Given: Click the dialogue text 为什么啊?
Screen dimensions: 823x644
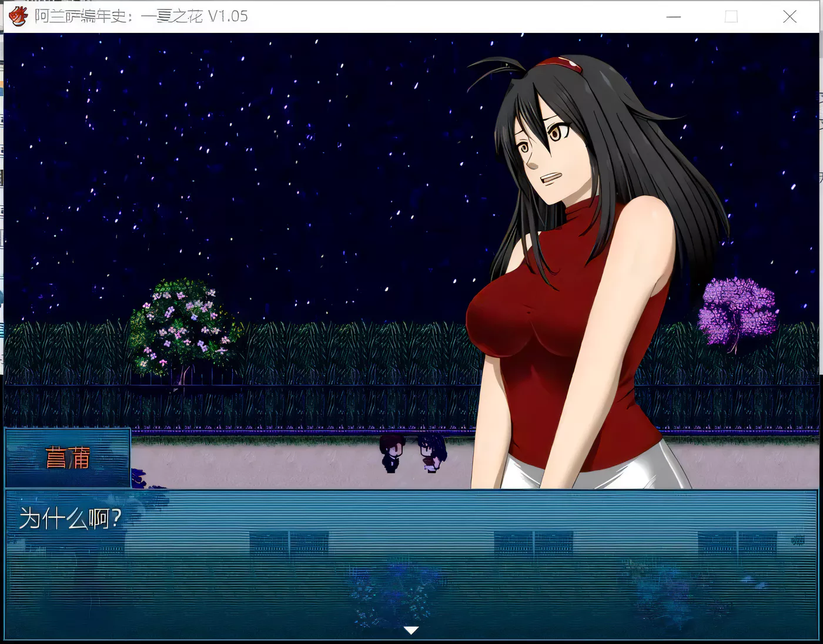Looking at the screenshot, I should tap(71, 518).
